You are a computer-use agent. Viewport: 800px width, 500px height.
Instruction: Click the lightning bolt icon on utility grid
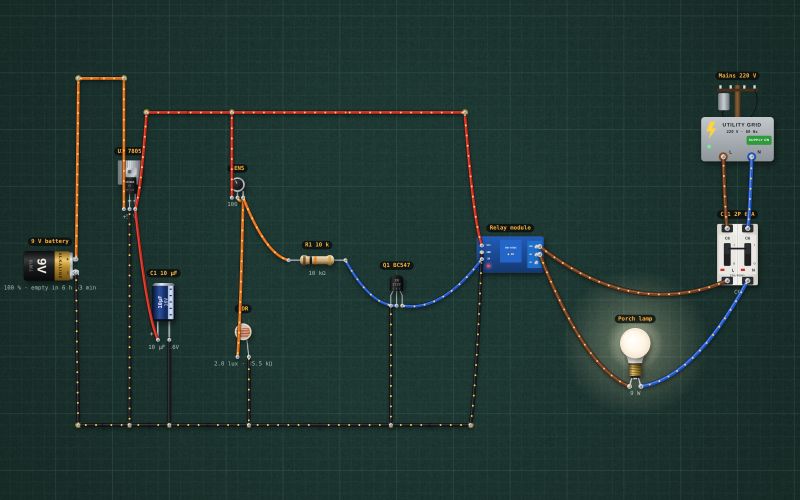click(x=711, y=130)
